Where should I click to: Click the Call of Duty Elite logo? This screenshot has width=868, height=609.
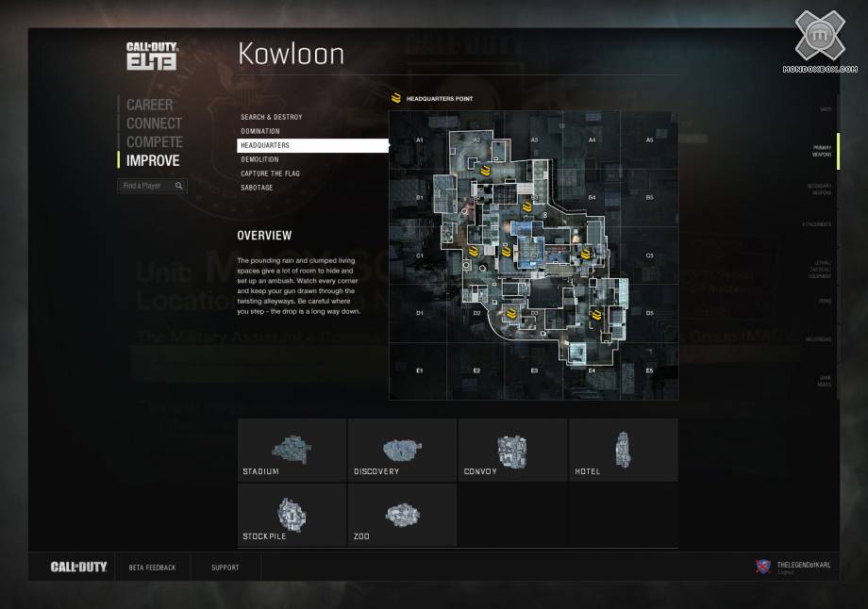click(x=152, y=57)
